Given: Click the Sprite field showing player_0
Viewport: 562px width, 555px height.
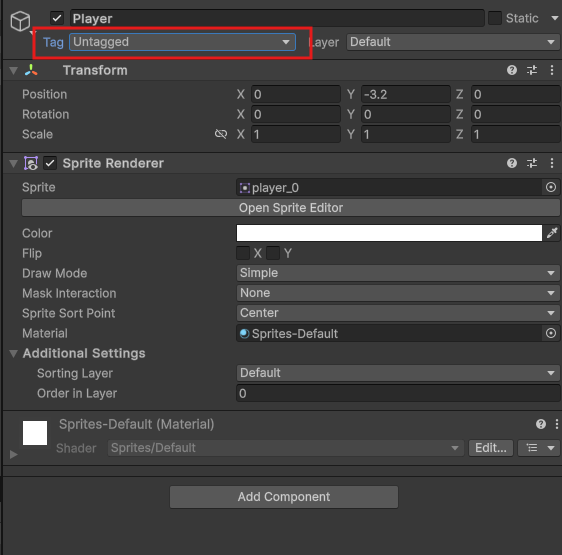Looking at the screenshot, I should pyautogui.click(x=389, y=187).
